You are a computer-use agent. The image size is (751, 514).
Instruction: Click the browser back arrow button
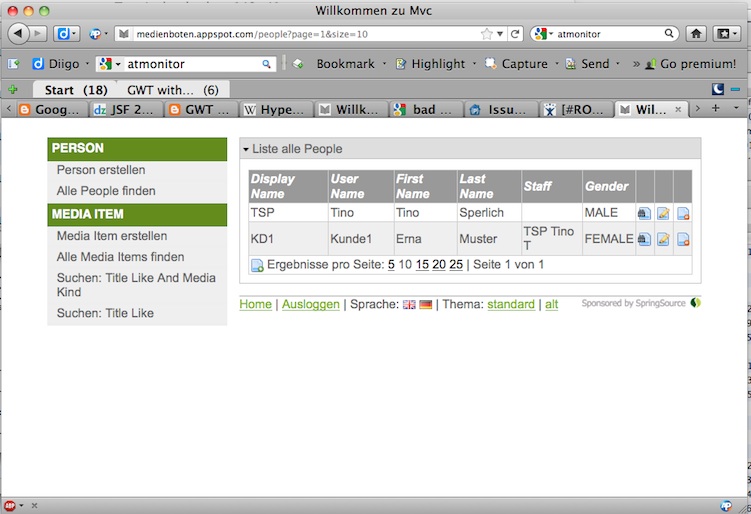(x=19, y=34)
